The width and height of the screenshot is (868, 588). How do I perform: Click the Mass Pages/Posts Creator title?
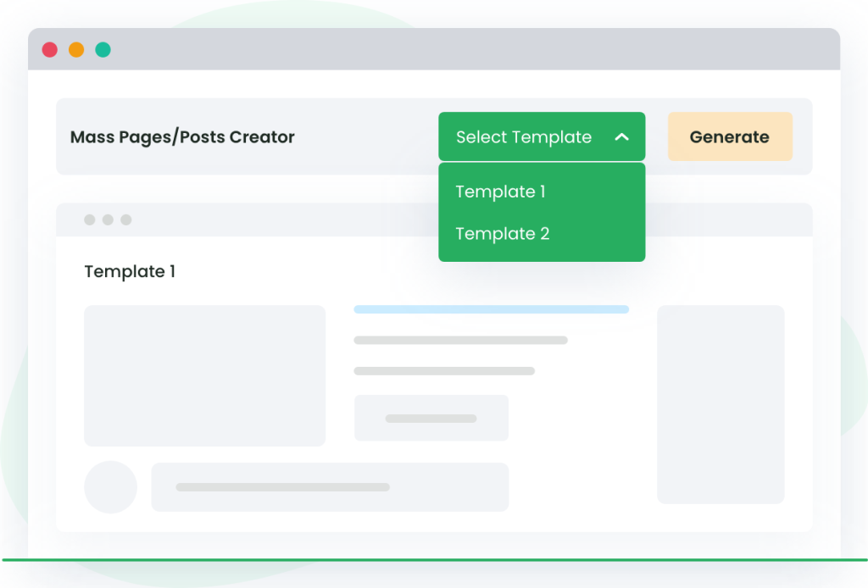[182, 137]
